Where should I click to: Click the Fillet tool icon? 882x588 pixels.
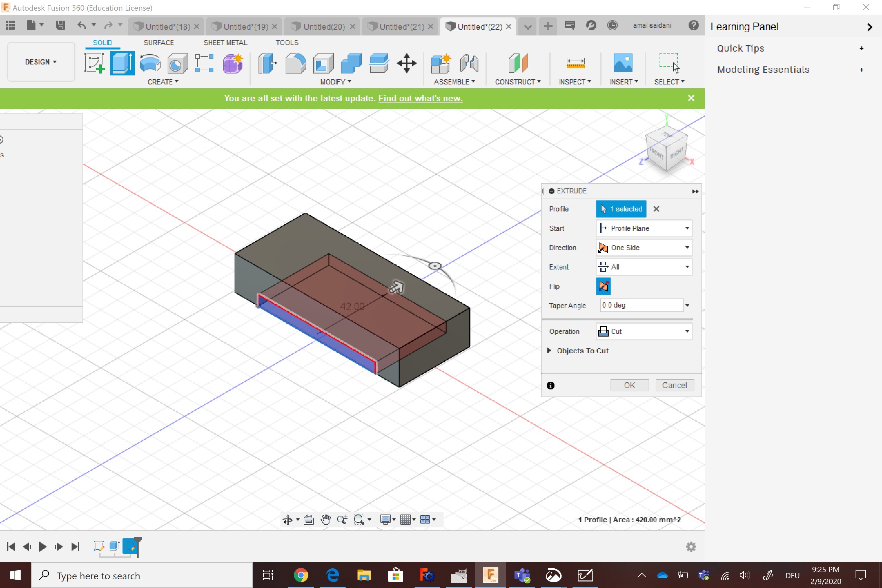(296, 63)
